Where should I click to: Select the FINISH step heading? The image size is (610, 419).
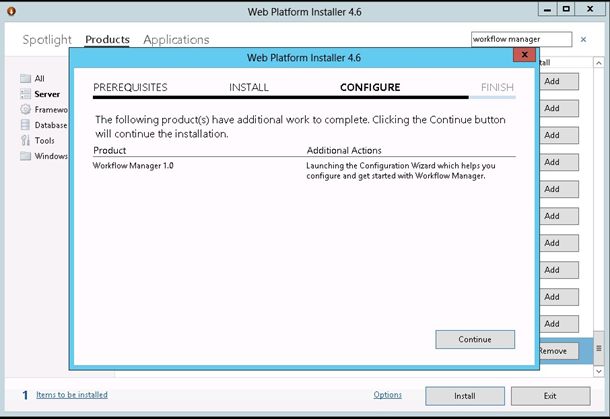click(497, 87)
